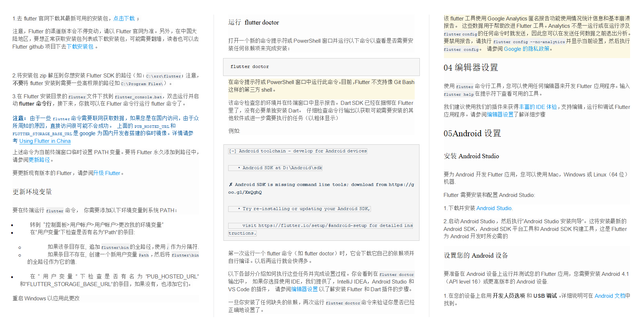Click the Android SDK at D:\Android\sdk line
644x323 pixels.
(275, 168)
